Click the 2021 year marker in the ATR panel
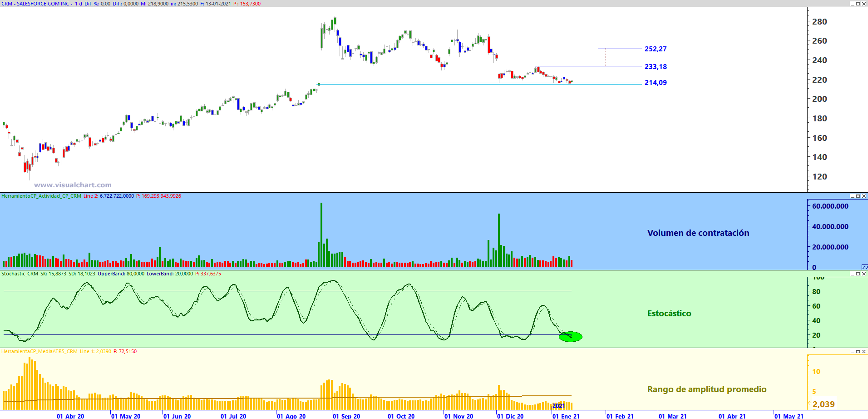Viewport: 868px width, 419px height. point(559,406)
